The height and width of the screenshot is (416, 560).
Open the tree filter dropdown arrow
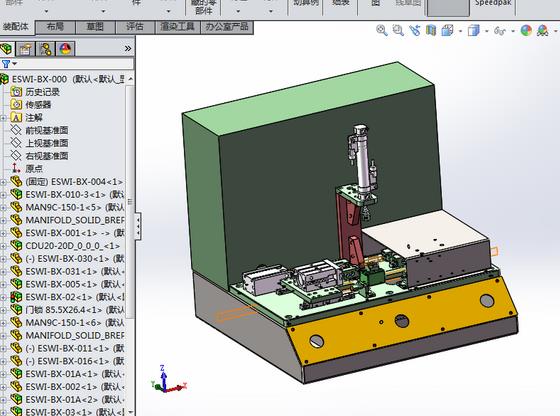[15, 64]
